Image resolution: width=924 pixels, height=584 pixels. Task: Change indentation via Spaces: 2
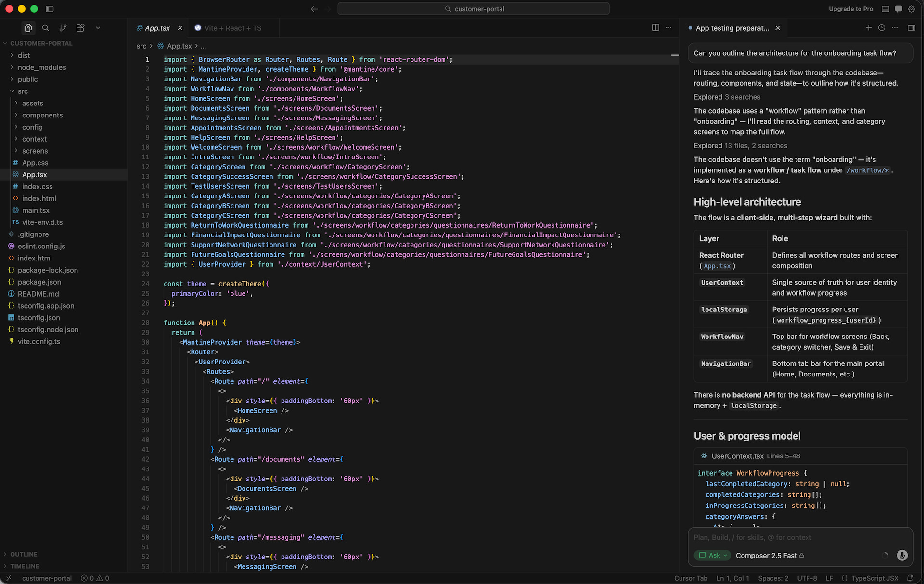click(x=773, y=578)
